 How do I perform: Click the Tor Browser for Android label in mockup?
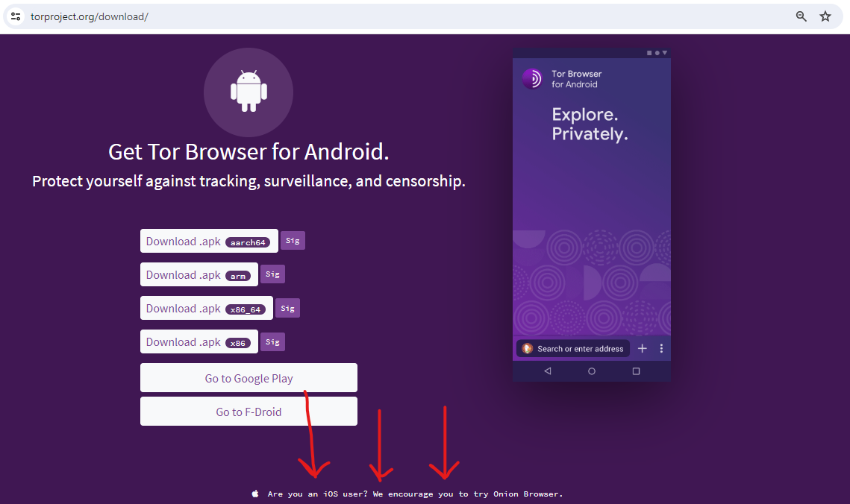click(x=576, y=79)
